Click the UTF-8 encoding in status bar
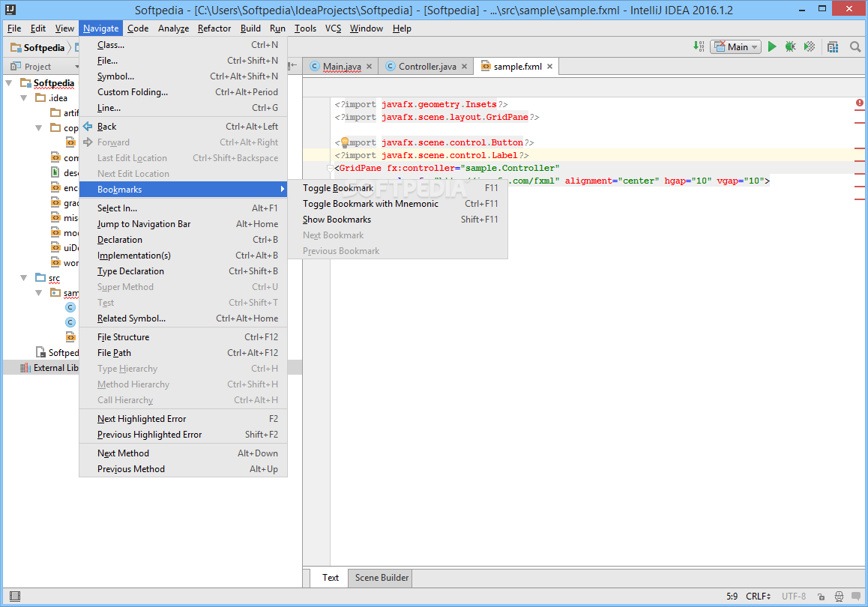This screenshot has height=607, width=868. 793,596
